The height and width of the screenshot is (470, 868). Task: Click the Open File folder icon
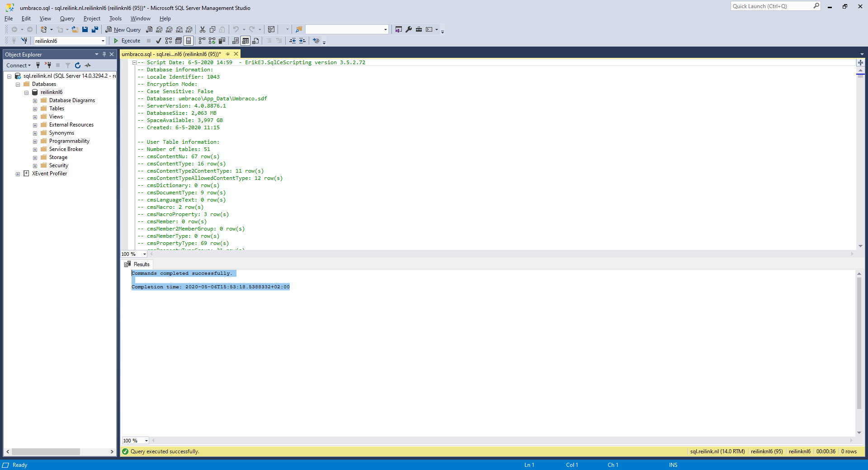(75, 29)
